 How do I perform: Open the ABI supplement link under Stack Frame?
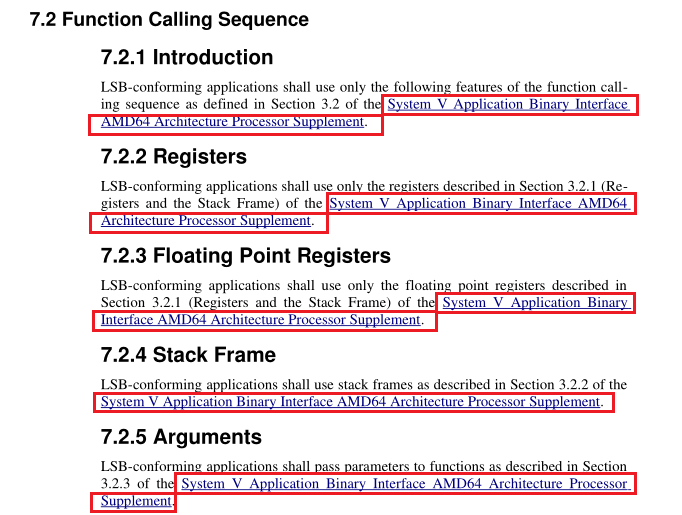350,402
